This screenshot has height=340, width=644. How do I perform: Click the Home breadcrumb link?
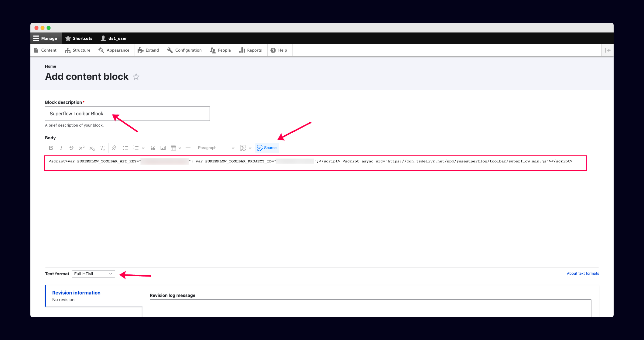(50, 66)
